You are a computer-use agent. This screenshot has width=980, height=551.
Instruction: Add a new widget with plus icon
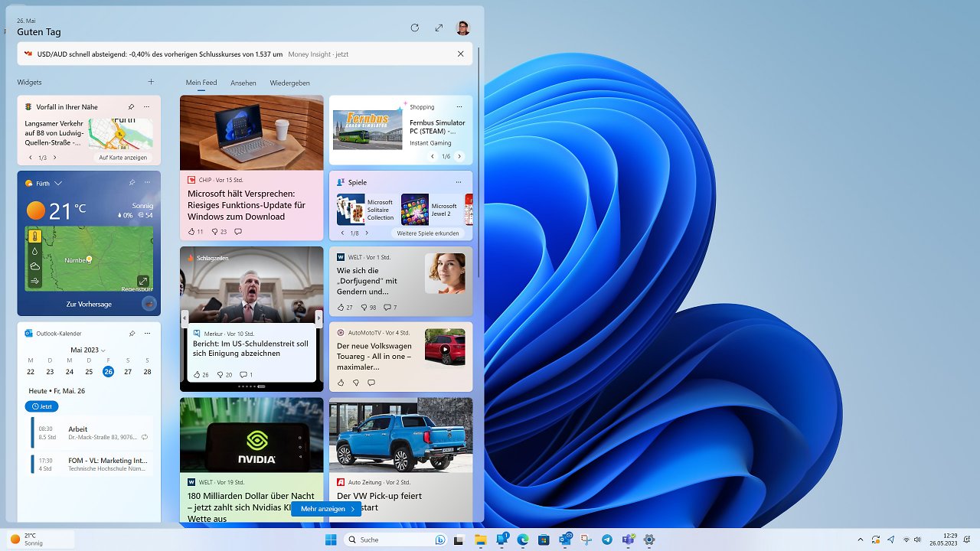[x=151, y=82]
